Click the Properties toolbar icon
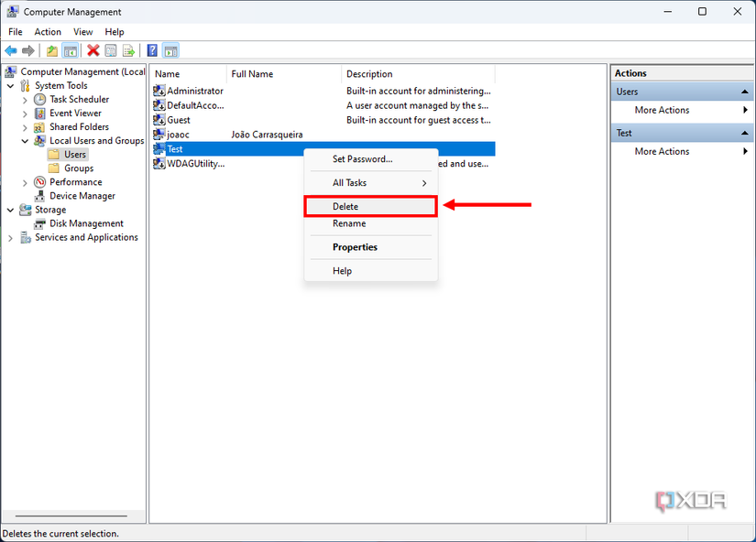 [111, 50]
